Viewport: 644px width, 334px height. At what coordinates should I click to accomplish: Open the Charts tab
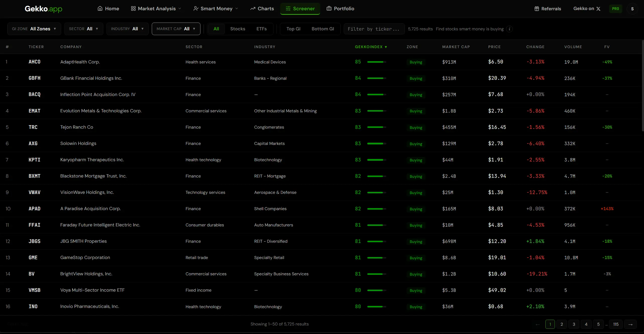click(x=262, y=9)
